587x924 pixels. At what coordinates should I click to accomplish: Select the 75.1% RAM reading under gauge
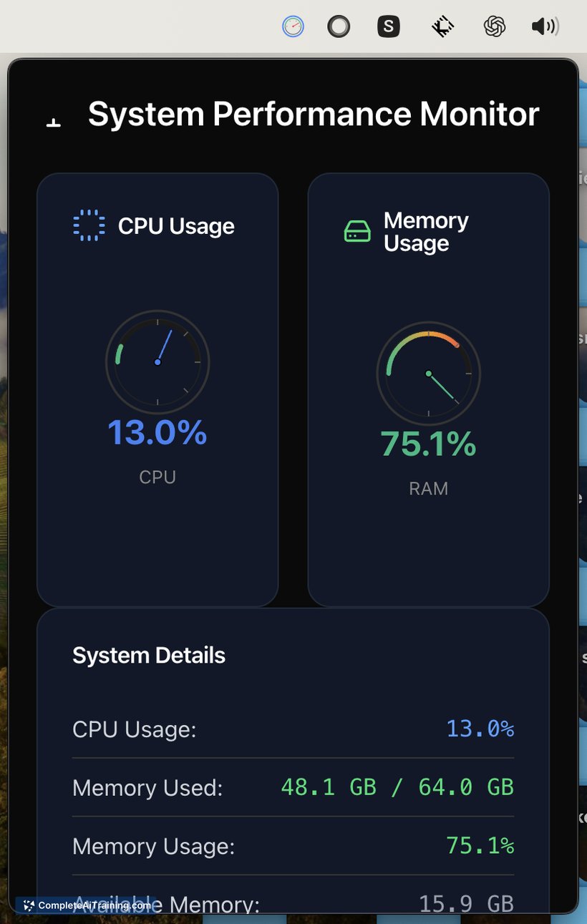pos(428,444)
